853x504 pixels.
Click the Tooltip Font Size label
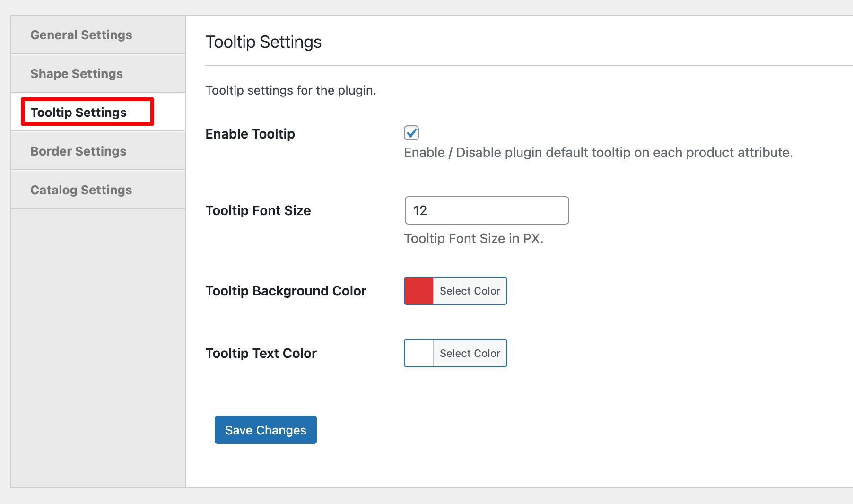[x=258, y=210]
